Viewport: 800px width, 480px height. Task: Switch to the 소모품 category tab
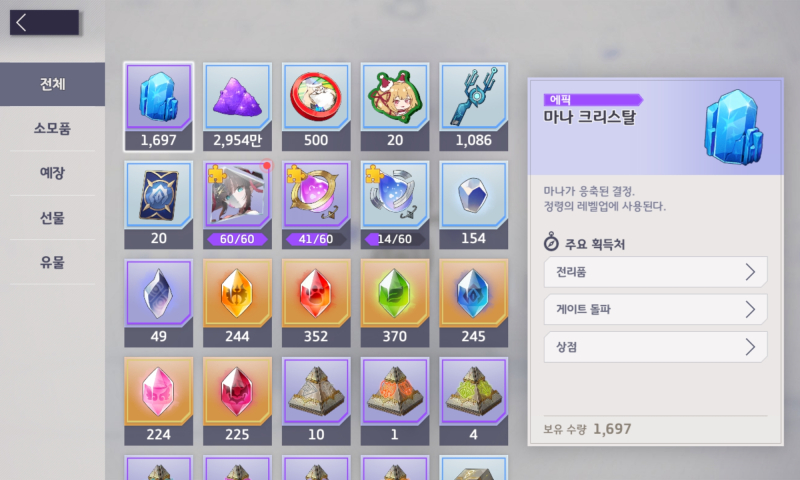click(x=53, y=129)
